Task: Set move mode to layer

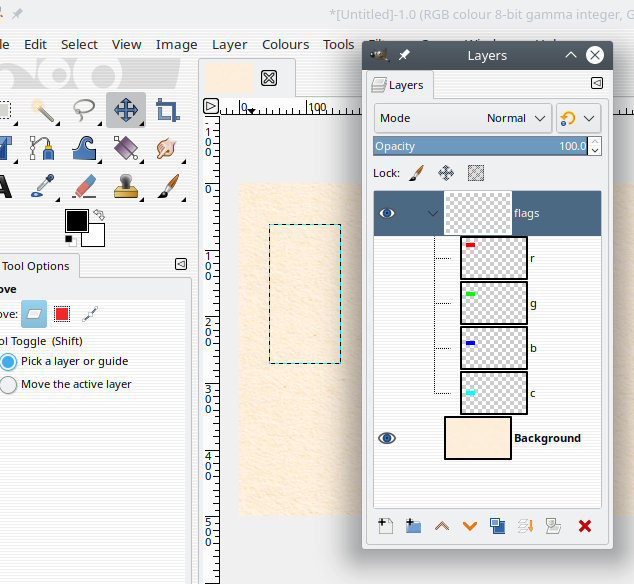Action: click(x=34, y=314)
